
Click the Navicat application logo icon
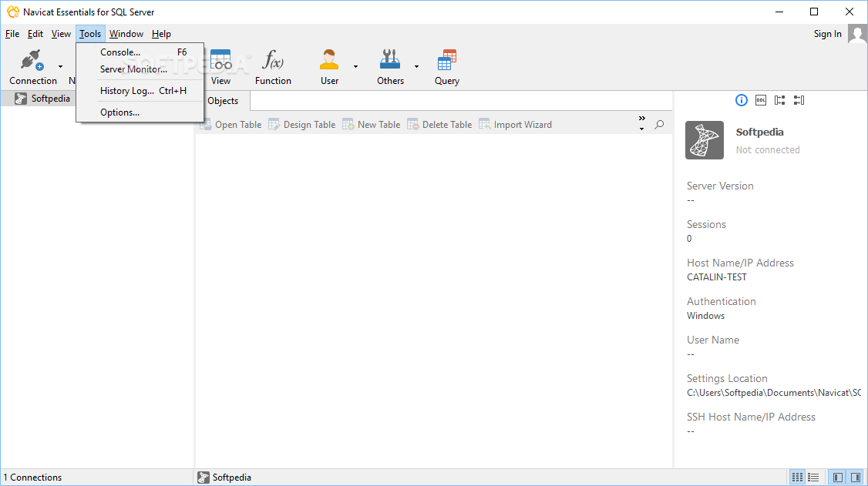[12, 12]
